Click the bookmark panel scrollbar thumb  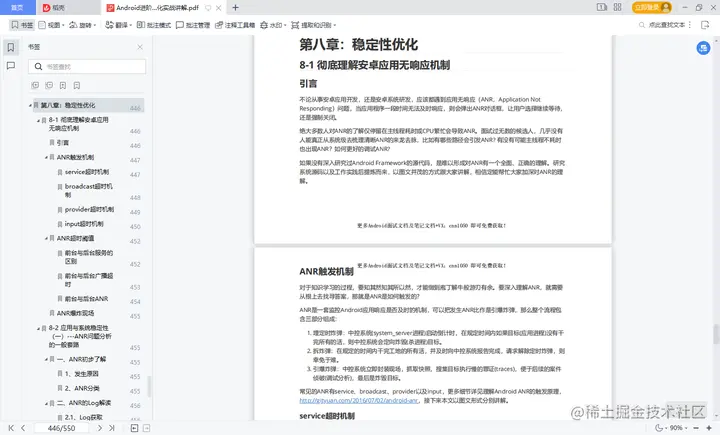(149, 386)
